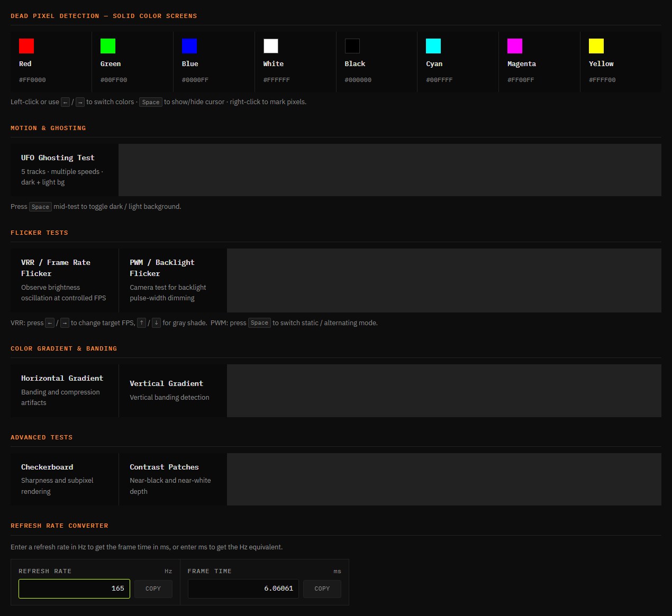Click the VRR right arrow key hint
This screenshot has height=616, width=672.
pos(65,323)
